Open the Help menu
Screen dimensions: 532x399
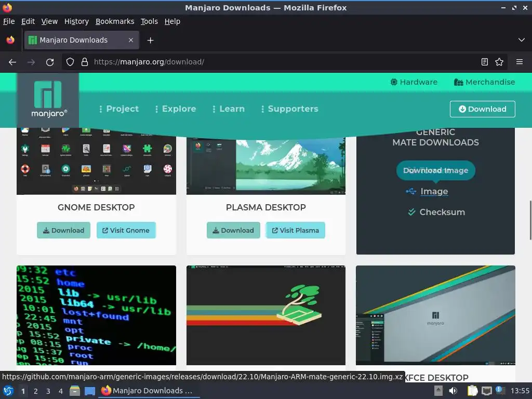click(x=172, y=21)
